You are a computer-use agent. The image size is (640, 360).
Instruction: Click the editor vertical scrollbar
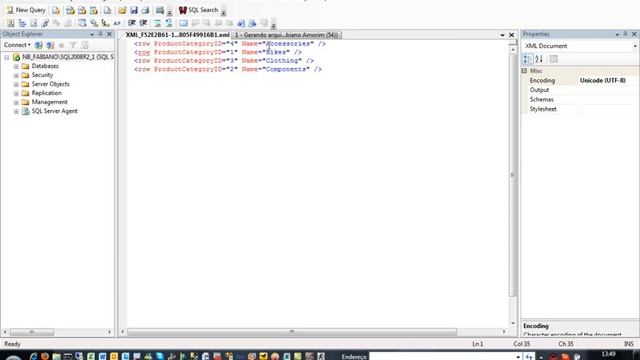tap(513, 176)
